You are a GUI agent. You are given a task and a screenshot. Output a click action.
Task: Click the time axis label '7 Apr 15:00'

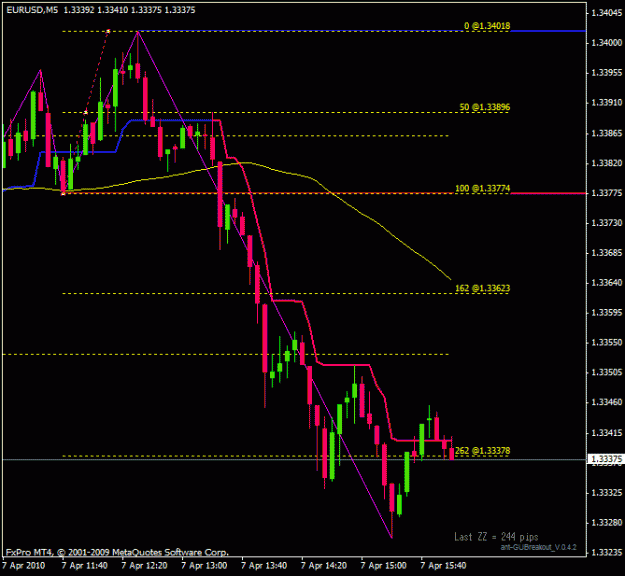click(383, 566)
